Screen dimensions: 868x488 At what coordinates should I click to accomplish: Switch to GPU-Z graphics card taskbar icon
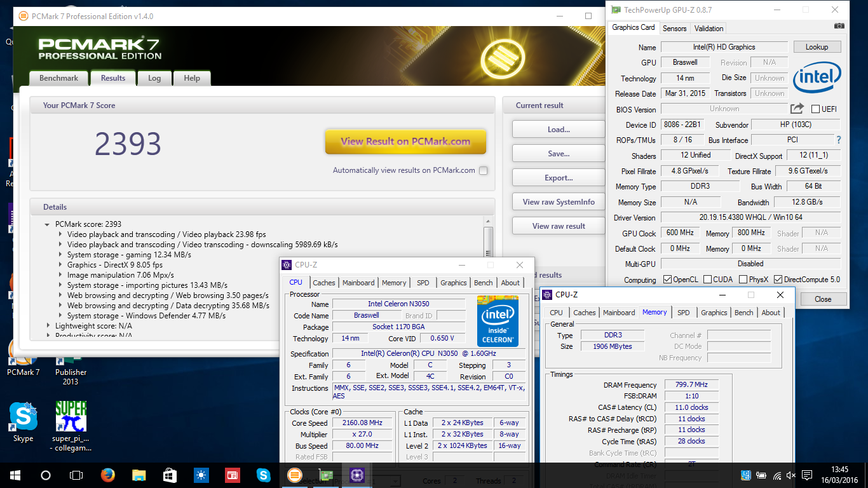pyautogui.click(x=325, y=475)
